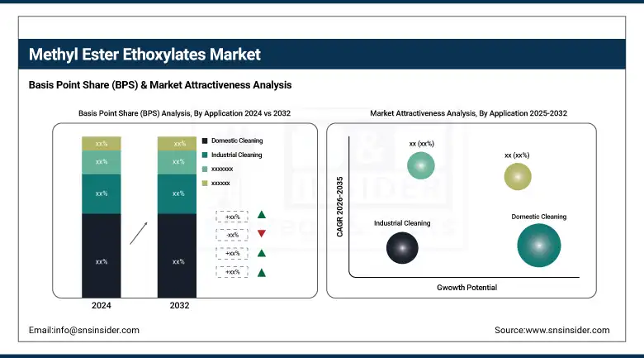Toggle the olive xxxxxx legend entry
The height and width of the screenshot is (358, 644).
coord(220,181)
